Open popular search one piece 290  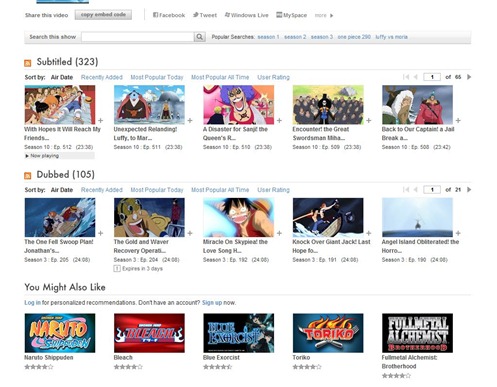coord(354,37)
